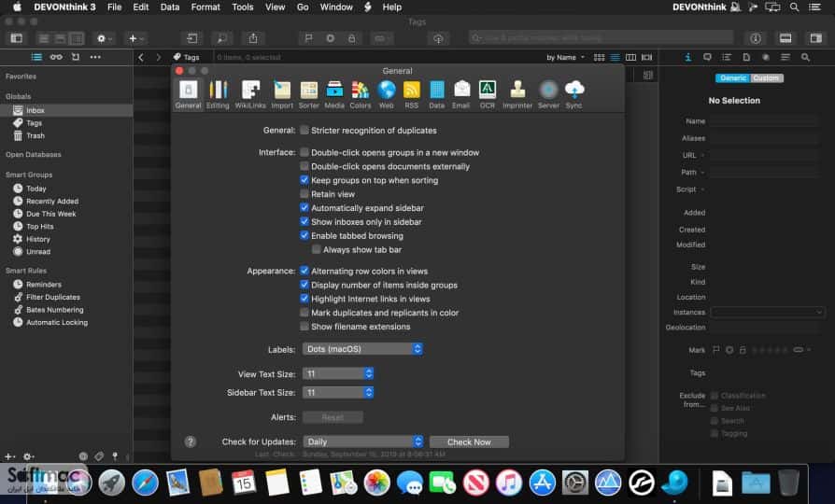835x504 pixels.
Task: Enable Stricter recognition of duplicates
Action: point(304,131)
